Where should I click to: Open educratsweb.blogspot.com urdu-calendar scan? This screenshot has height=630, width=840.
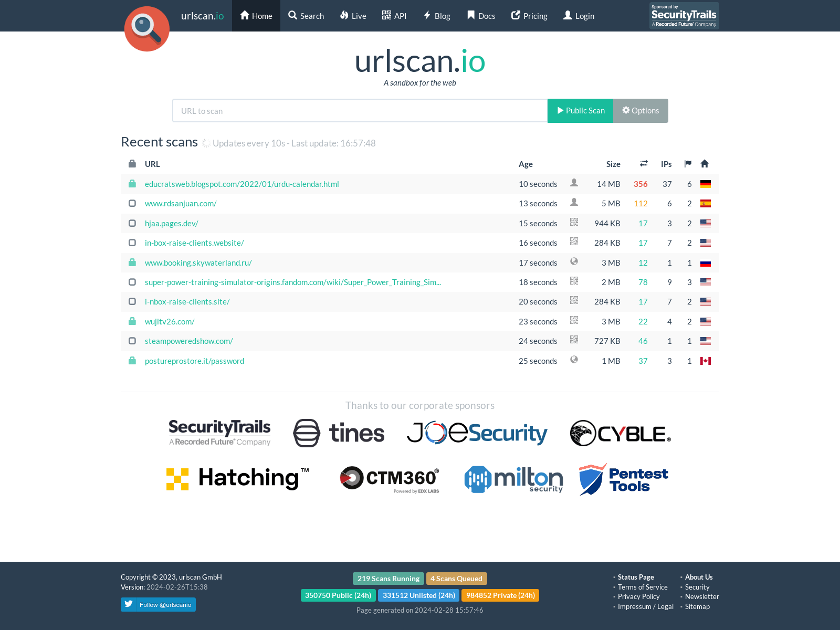(x=242, y=184)
